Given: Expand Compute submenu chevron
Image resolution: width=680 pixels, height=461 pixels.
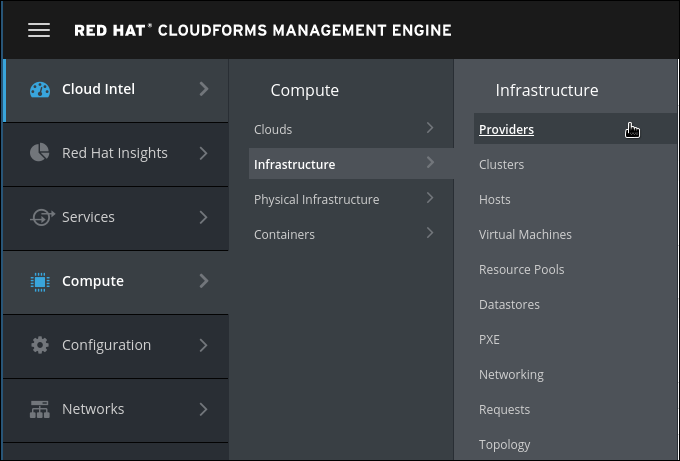Looking at the screenshot, I should 204,281.
